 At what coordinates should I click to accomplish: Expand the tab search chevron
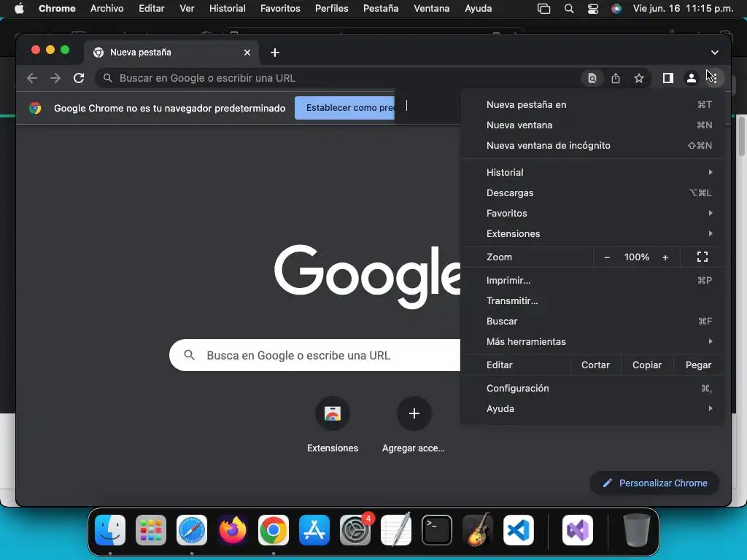click(x=715, y=52)
